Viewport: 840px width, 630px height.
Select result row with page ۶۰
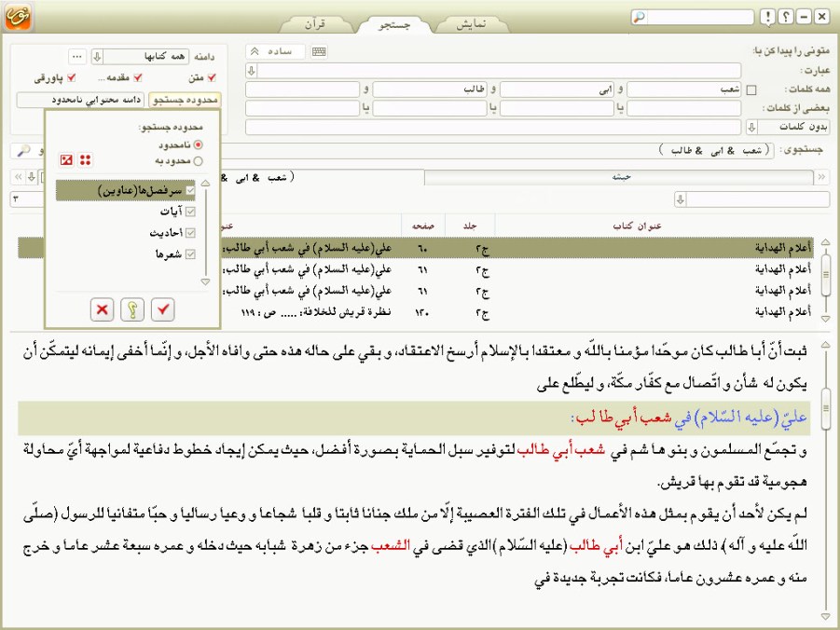point(415,248)
